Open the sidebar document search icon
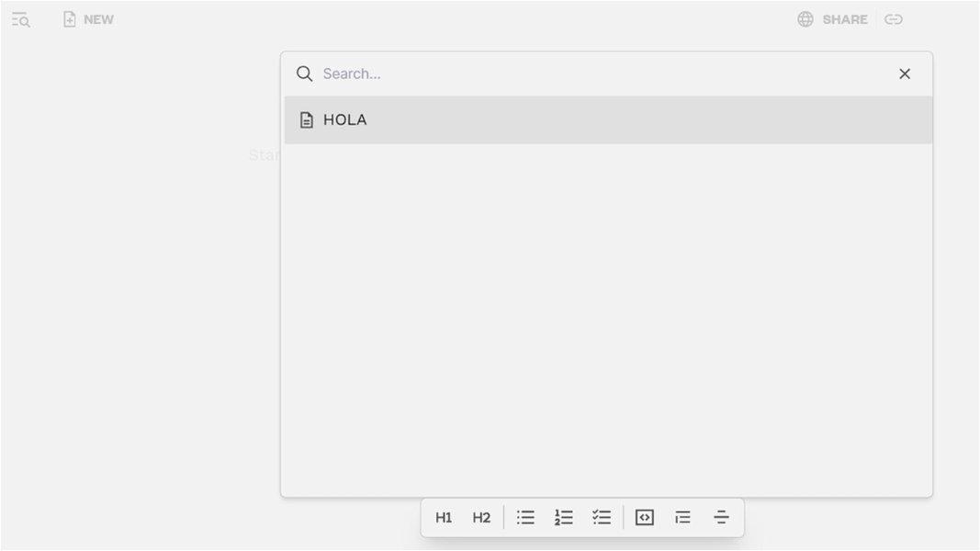The height and width of the screenshot is (551, 980). tap(20, 20)
